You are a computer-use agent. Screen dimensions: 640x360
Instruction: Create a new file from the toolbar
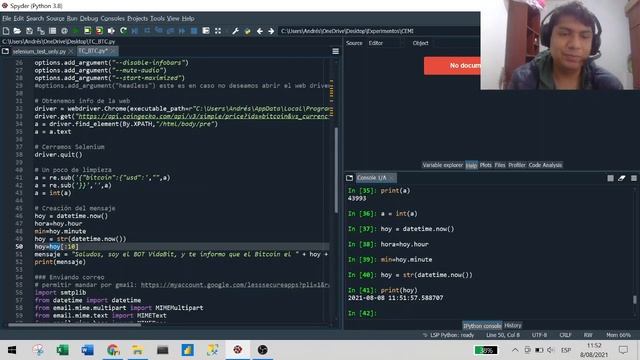6,31
